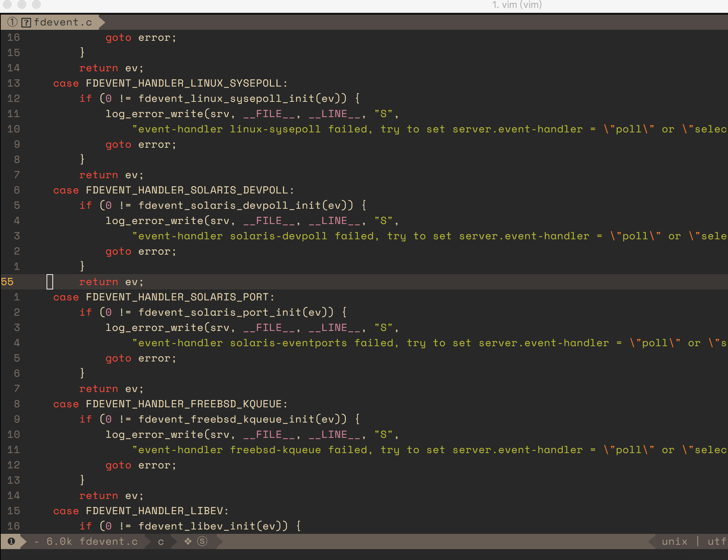The width and height of the screenshot is (728, 560).
Task: Click the c filetype indicator in status line
Action: click(161, 542)
